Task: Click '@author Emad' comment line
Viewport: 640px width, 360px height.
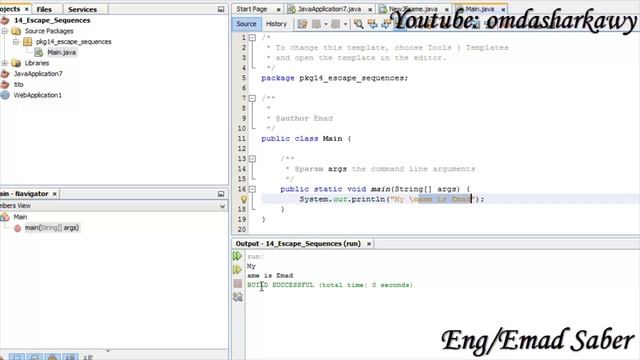Action: click(304, 118)
